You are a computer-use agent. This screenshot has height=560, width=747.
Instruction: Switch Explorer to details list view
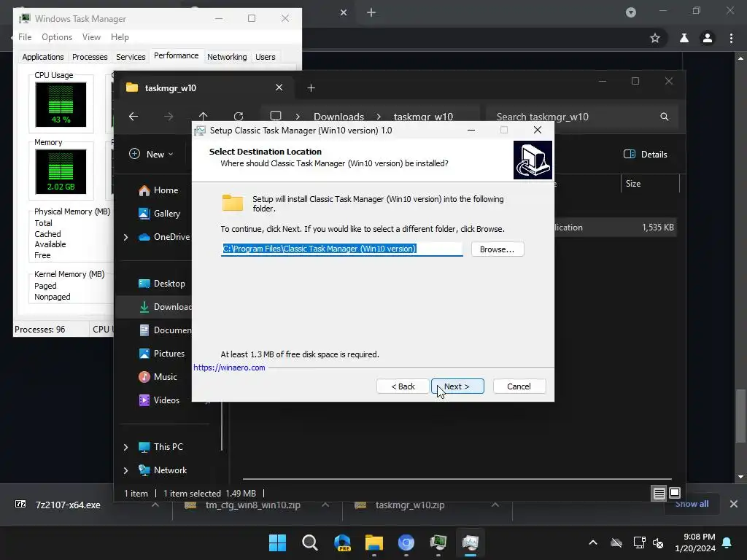pyautogui.click(x=659, y=494)
